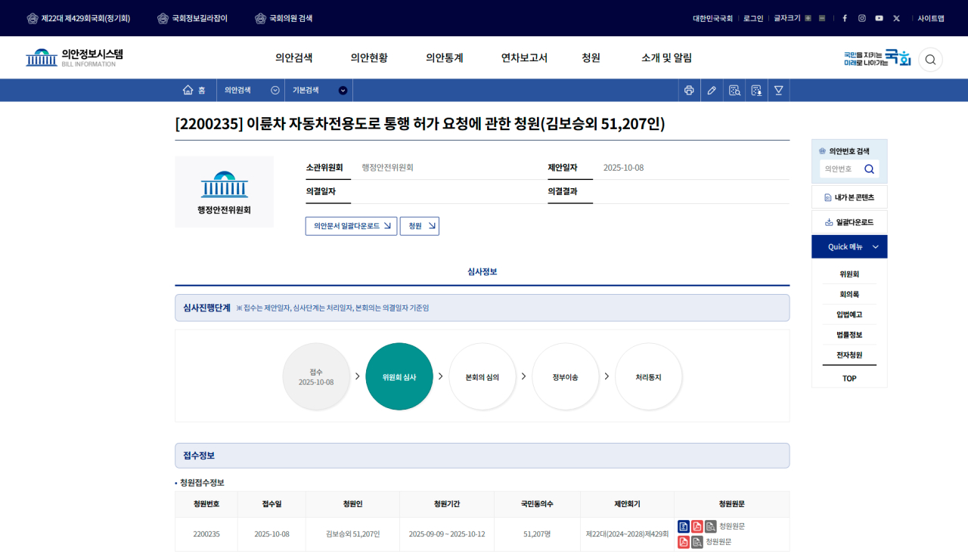Select the 위원회 심사 progress stage circle

(399, 376)
